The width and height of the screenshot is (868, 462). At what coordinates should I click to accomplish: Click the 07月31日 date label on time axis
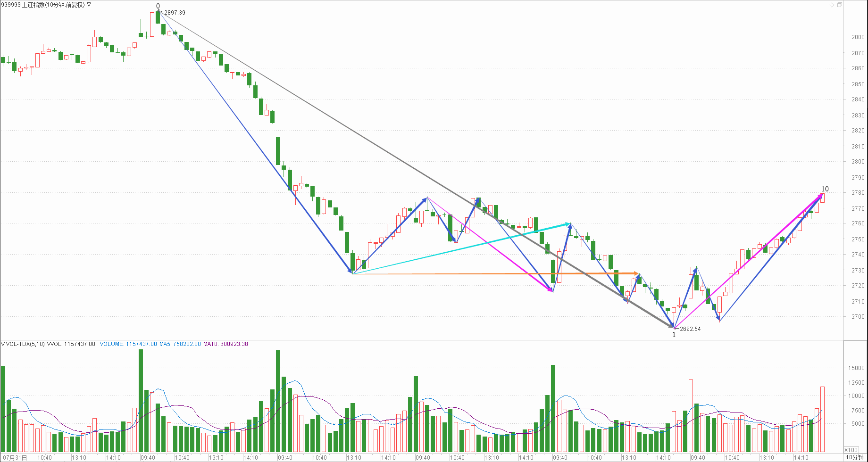14,458
